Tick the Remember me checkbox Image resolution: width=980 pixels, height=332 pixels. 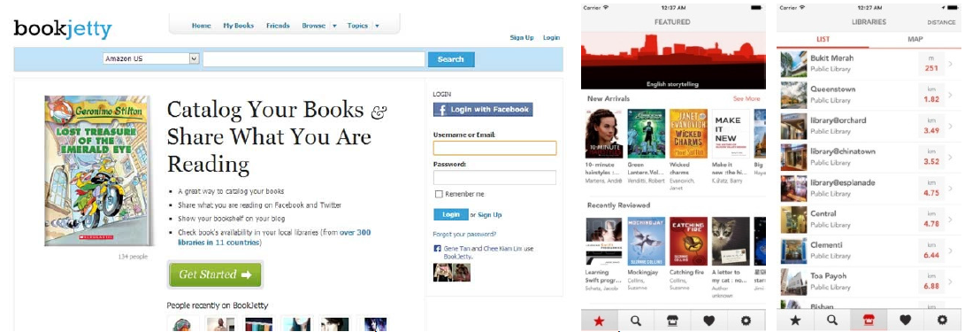[439, 194]
